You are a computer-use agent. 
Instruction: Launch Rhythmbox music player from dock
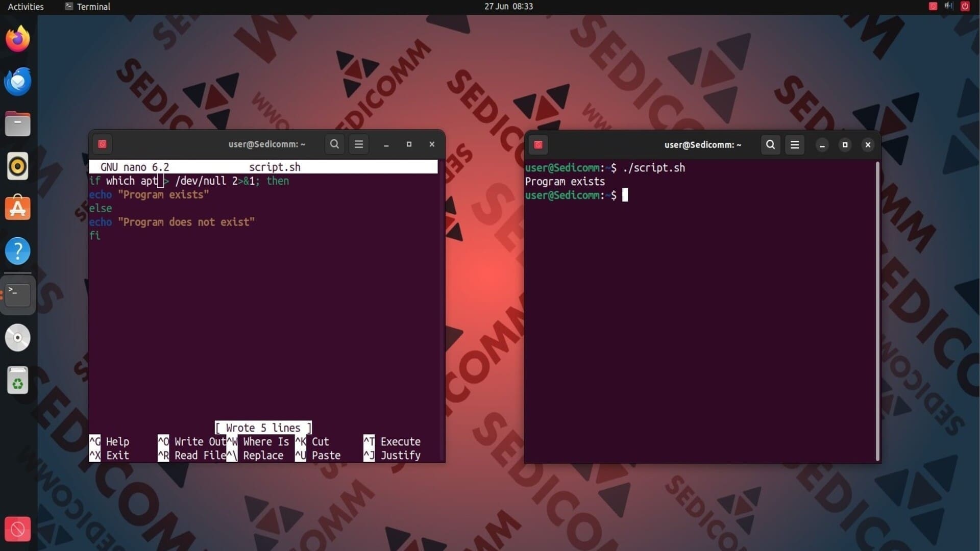click(18, 166)
